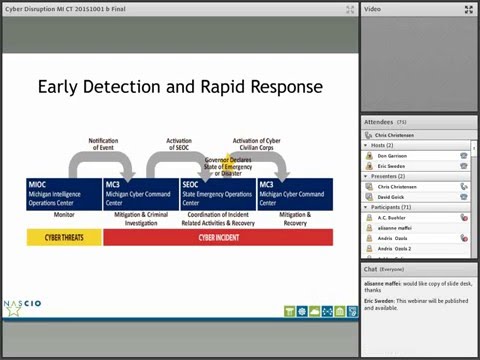Click Don Garrison's host status icon
480x360 pixels.
(369, 156)
